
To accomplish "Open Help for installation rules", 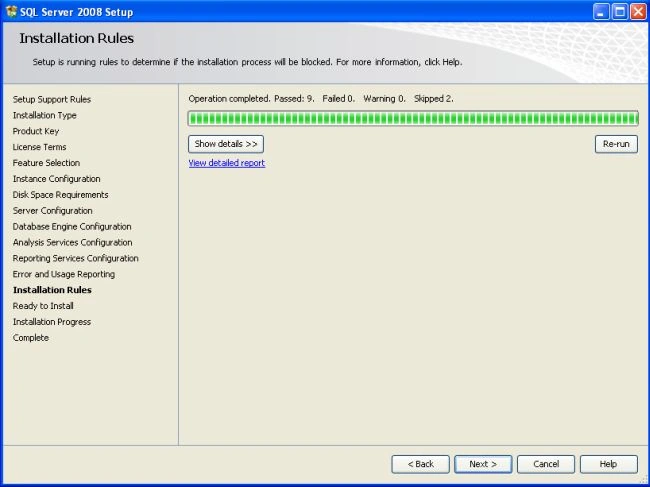I will pos(609,464).
